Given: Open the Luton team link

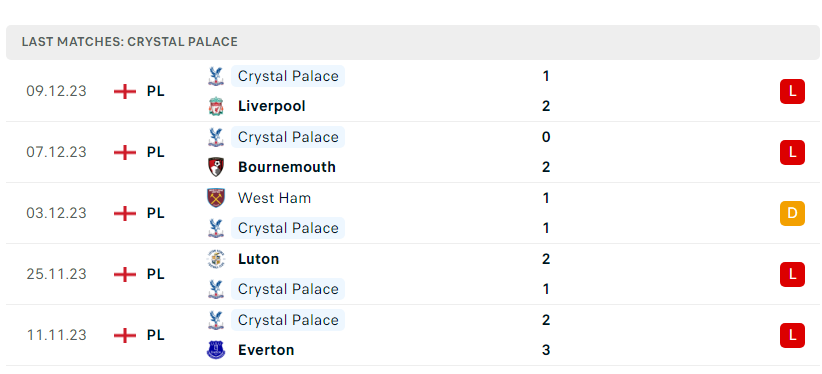Looking at the screenshot, I should tap(258, 259).
